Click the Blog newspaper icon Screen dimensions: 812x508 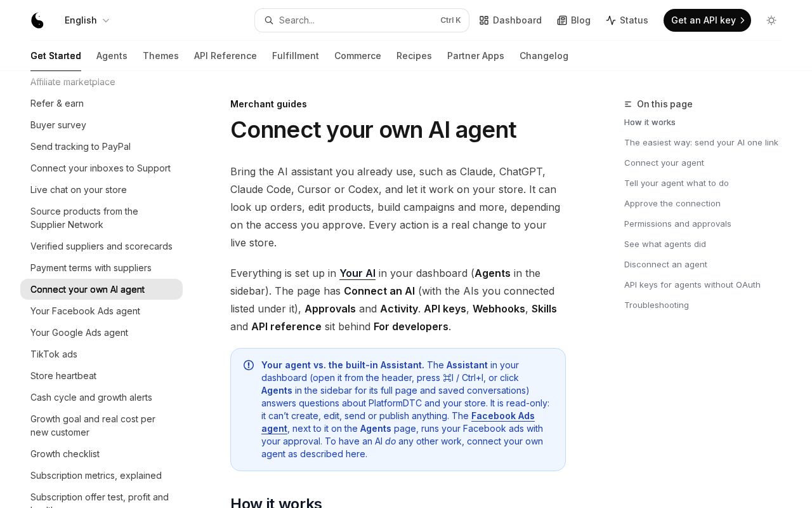click(x=562, y=20)
